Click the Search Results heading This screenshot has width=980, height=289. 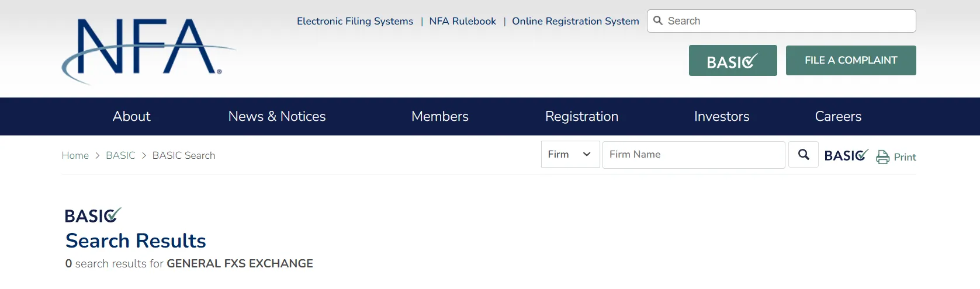click(136, 241)
